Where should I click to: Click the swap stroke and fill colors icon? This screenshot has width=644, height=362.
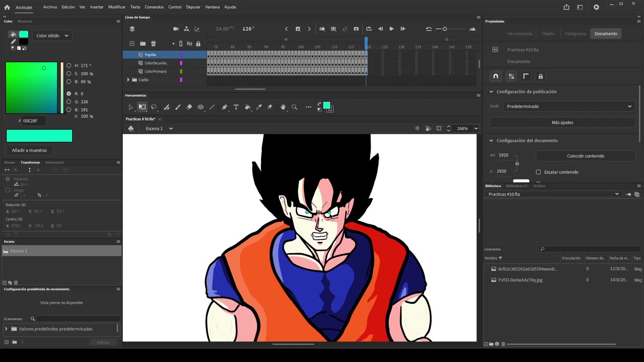(319, 105)
